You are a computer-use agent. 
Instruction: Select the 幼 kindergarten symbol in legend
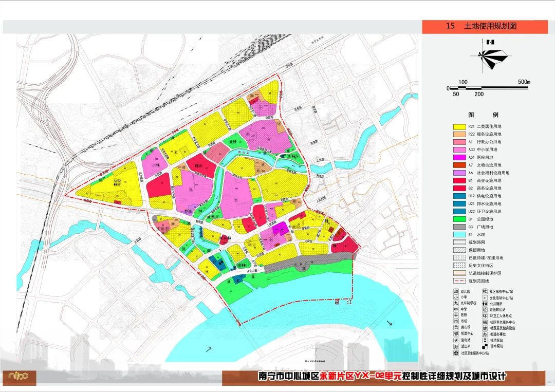click(x=456, y=291)
